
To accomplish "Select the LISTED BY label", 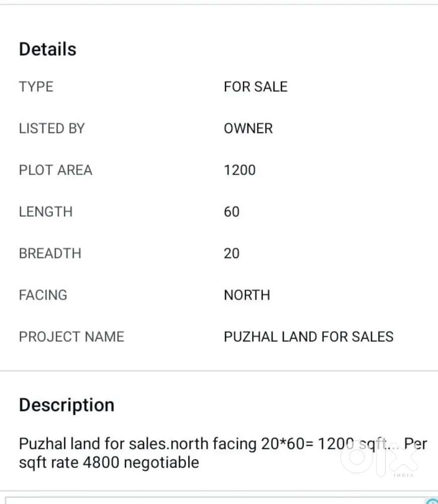I will tap(52, 129).
